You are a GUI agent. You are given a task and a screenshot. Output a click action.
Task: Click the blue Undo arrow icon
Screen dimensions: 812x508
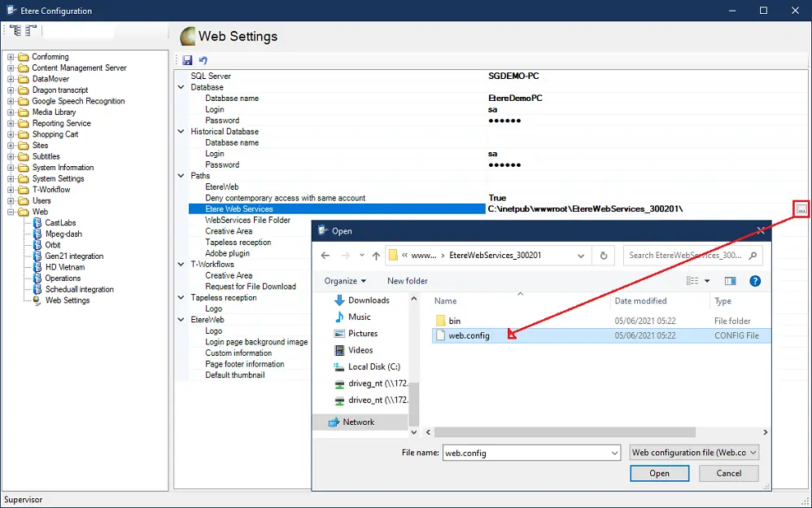(x=203, y=60)
